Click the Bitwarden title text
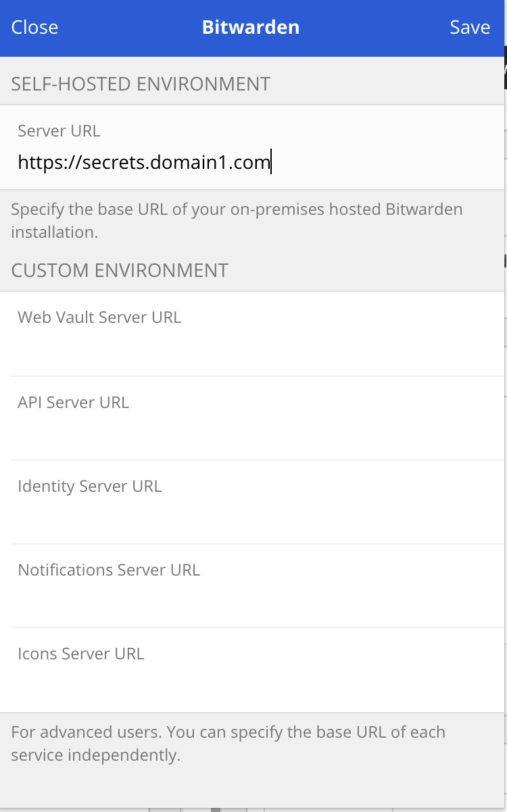Screen dimensions: 507x812 [x=251, y=28]
